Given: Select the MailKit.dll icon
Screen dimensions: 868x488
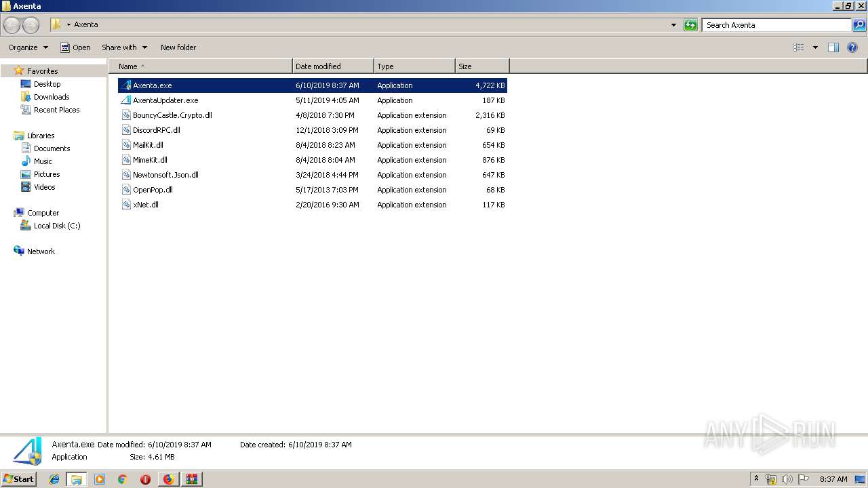Looking at the screenshot, I should tap(126, 145).
